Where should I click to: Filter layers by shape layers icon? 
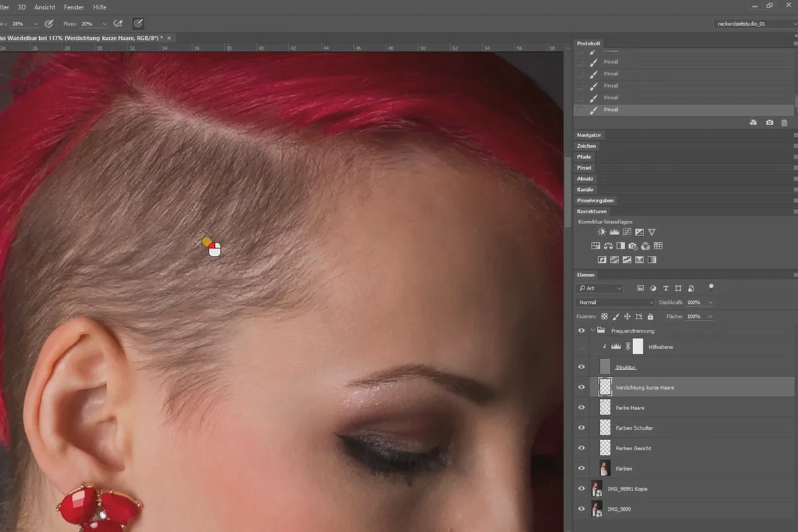pos(678,289)
